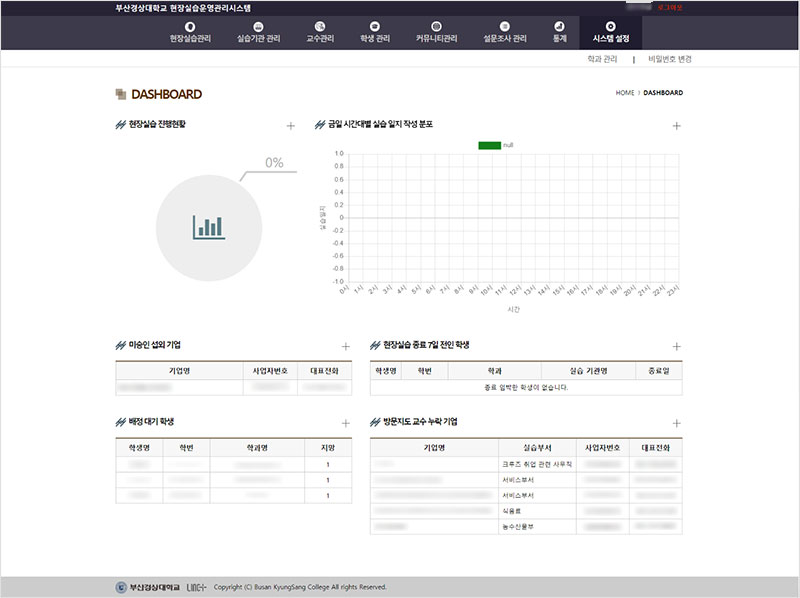800x598 pixels.
Task: Expand 금일 시간대별 실습 일지 chart plus
Action: point(677,126)
